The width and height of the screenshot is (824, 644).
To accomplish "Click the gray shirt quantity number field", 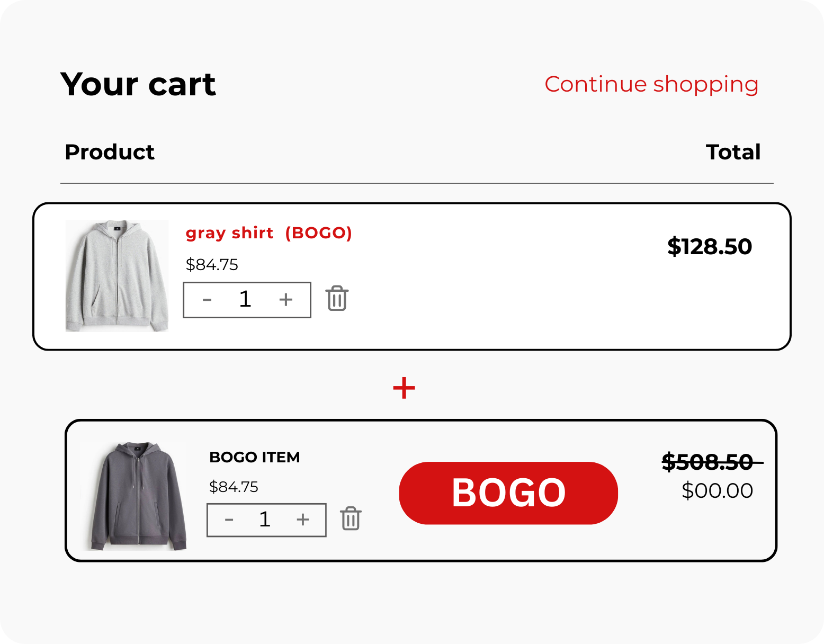I will click(x=245, y=300).
